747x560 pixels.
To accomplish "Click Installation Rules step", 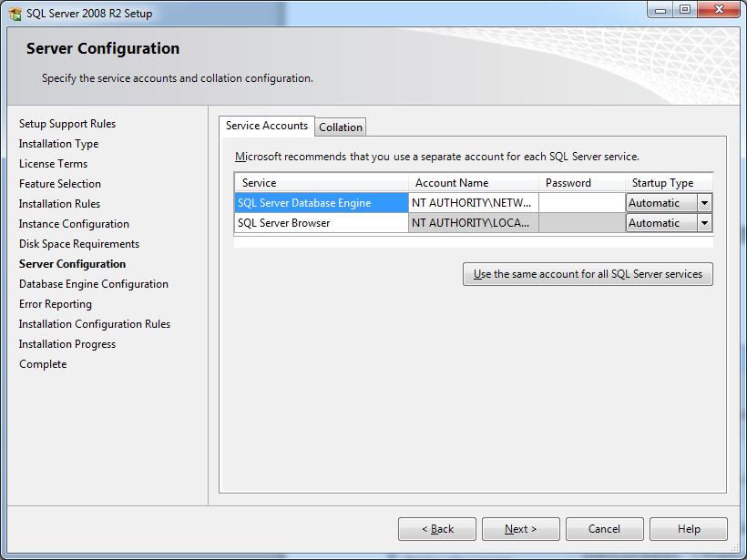I will pyautogui.click(x=59, y=204).
